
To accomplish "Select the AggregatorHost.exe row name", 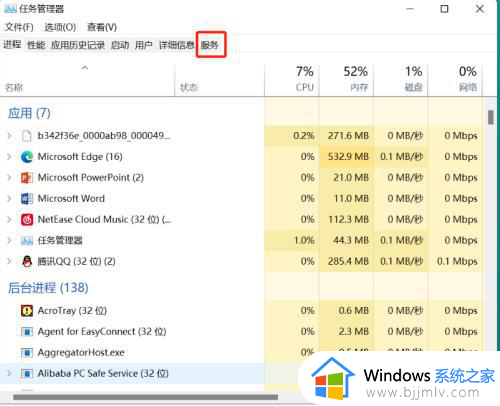I will tap(81, 353).
